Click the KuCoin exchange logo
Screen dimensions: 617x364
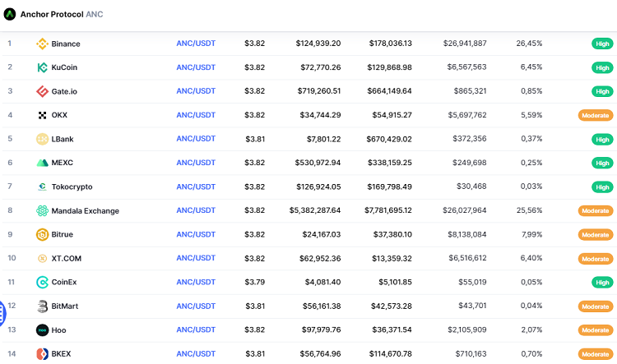[42, 67]
